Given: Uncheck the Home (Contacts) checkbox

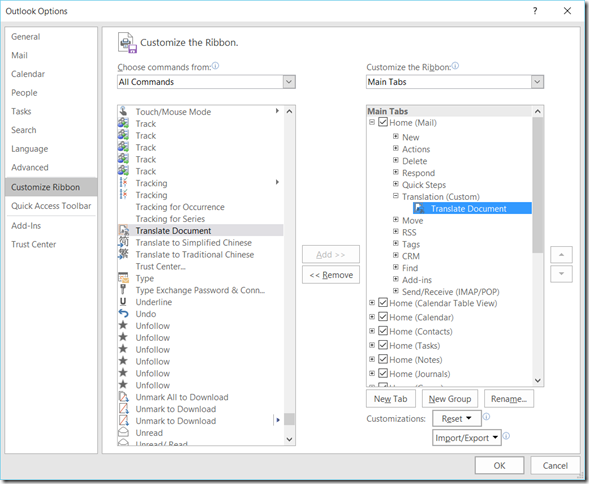Looking at the screenshot, I should [383, 331].
